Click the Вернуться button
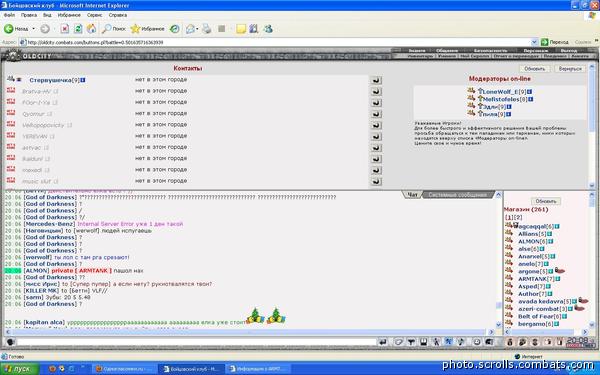Screen dimensions: 600x375 [570, 69]
